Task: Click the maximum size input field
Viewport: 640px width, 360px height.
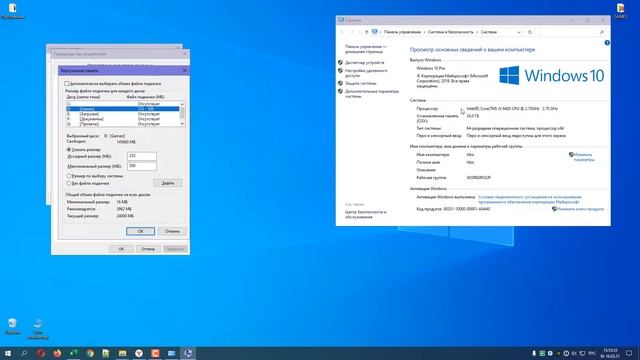Action: pyautogui.click(x=142, y=166)
